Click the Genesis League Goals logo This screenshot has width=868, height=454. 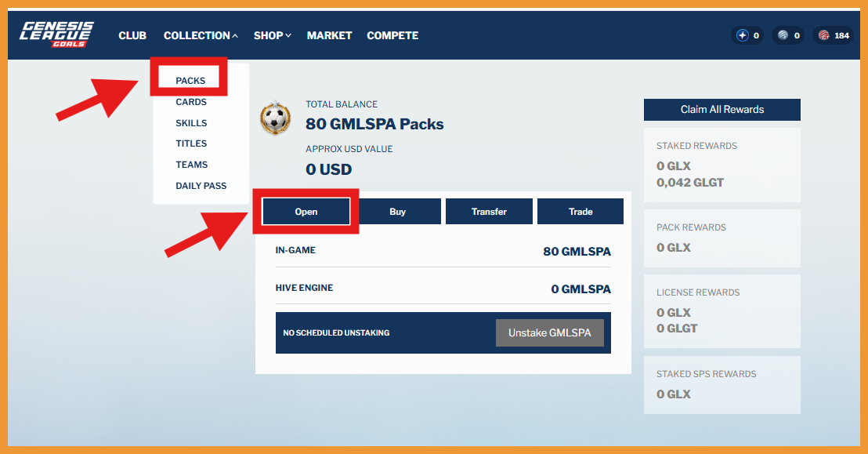56,35
